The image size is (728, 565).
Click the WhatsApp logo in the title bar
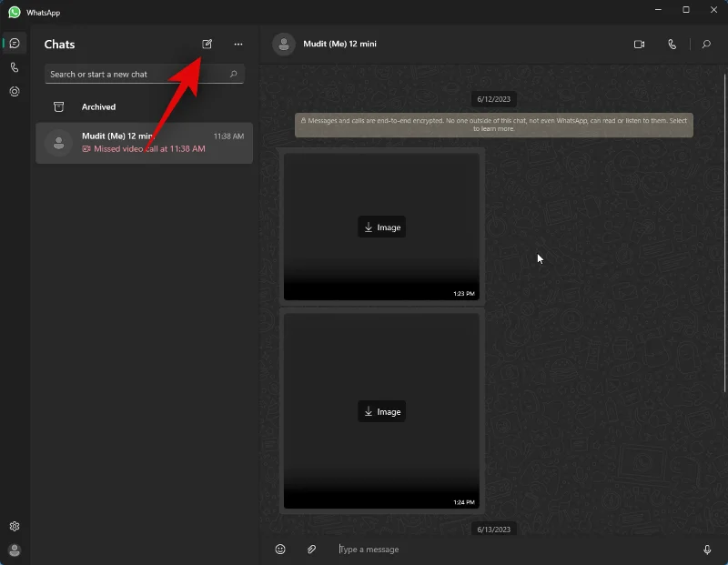click(15, 12)
